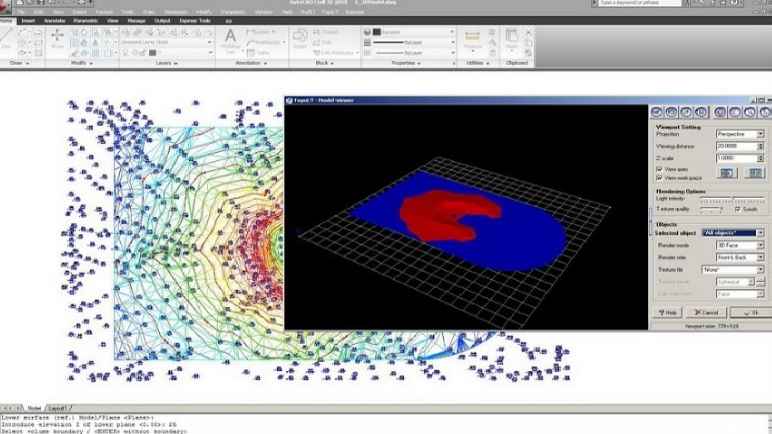Screen dimensions: 772x434
Task: Click the Measure tool in Utilities panel
Action: 473,37
